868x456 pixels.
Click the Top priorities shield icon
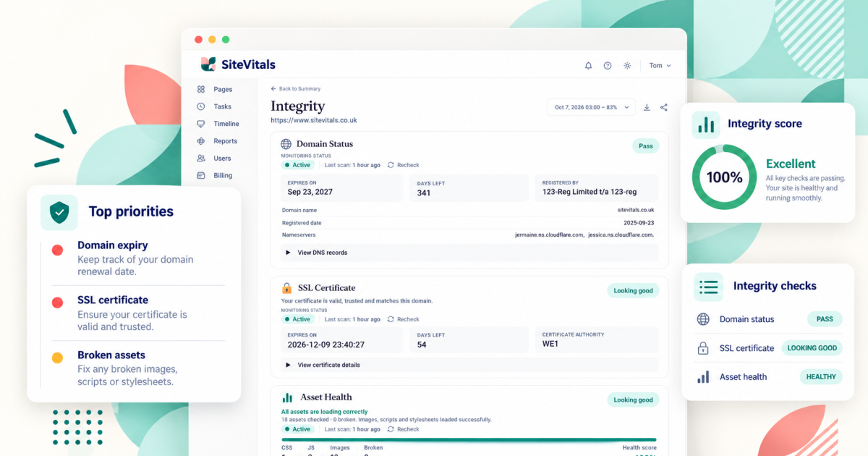coord(59,212)
